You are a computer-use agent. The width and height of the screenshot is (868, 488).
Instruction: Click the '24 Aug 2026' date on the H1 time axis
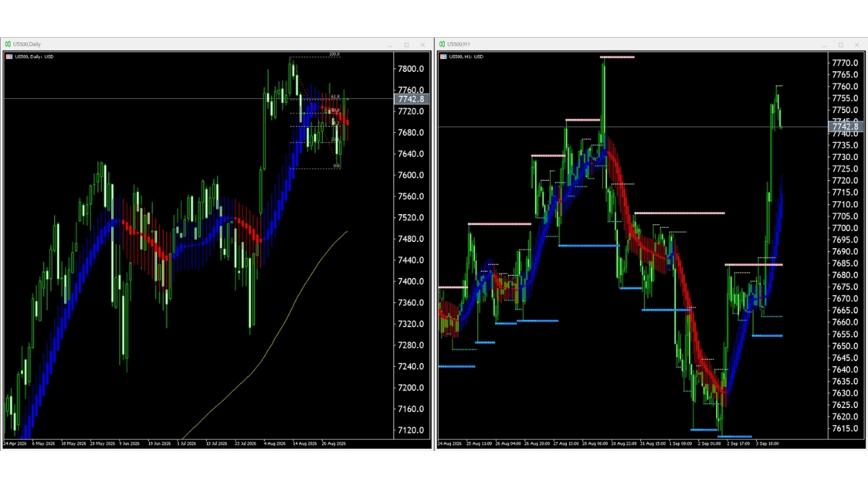450,444
